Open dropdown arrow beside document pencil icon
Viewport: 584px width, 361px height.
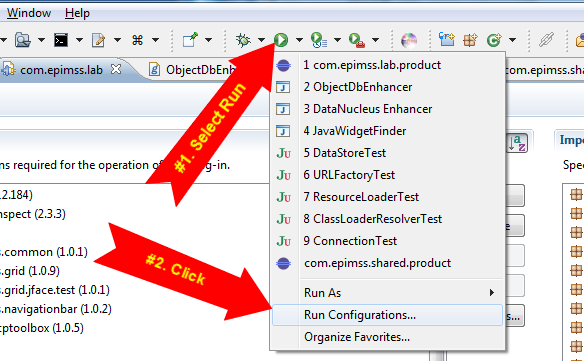(x=117, y=40)
